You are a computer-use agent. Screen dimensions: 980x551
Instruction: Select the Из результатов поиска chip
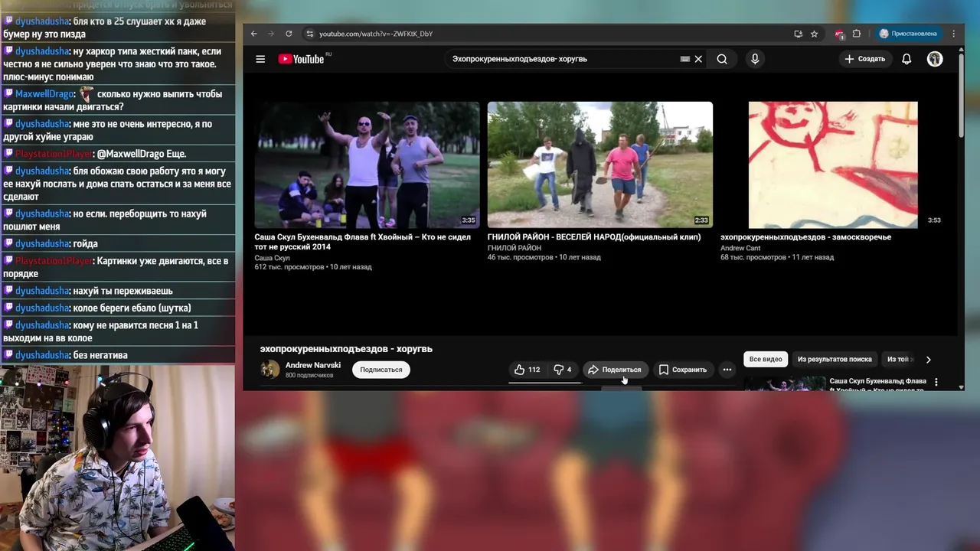click(x=835, y=359)
